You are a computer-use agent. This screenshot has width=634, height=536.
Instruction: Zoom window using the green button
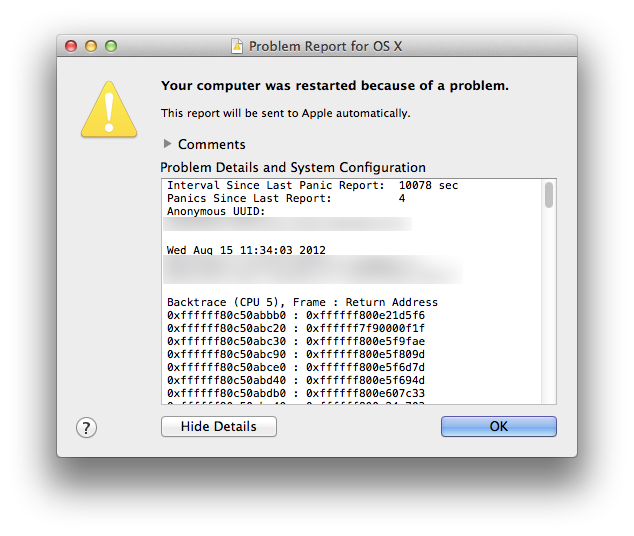111,46
